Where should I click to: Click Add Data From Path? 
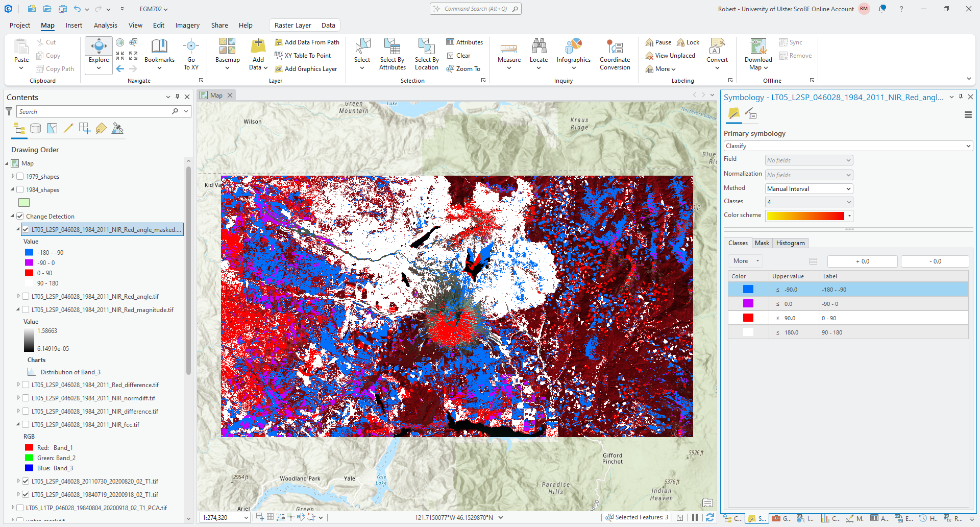tap(307, 42)
